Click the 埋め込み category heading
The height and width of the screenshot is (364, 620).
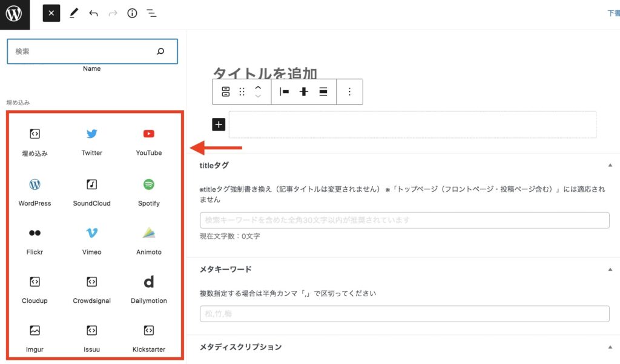18,103
